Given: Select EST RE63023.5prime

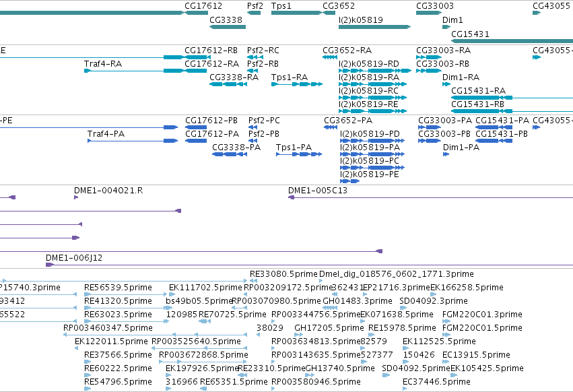Looking at the screenshot, I should coord(118,315).
